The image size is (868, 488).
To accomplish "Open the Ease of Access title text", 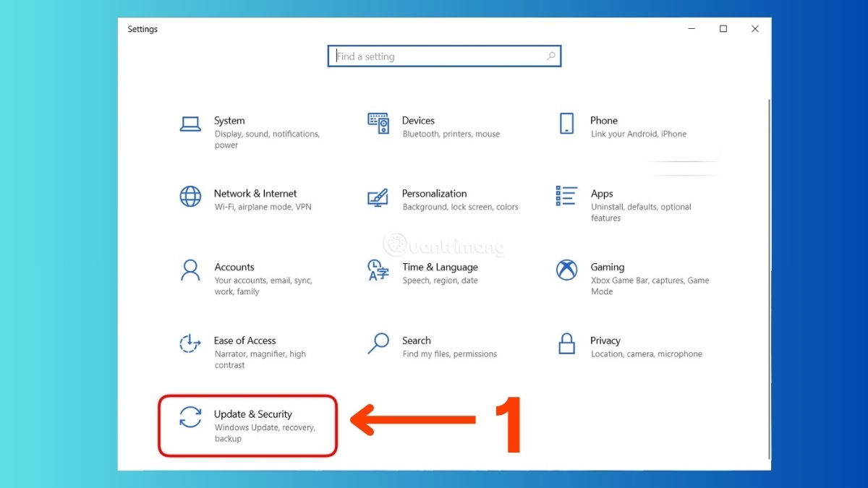I will pos(245,341).
